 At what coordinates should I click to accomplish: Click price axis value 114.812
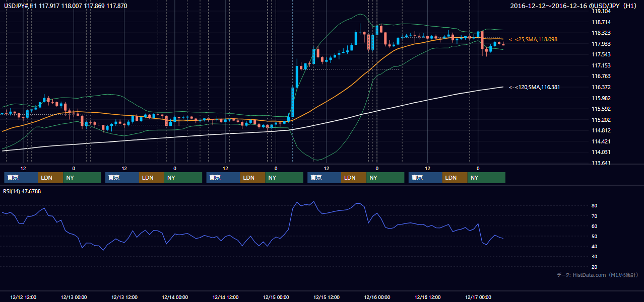[x=601, y=130]
